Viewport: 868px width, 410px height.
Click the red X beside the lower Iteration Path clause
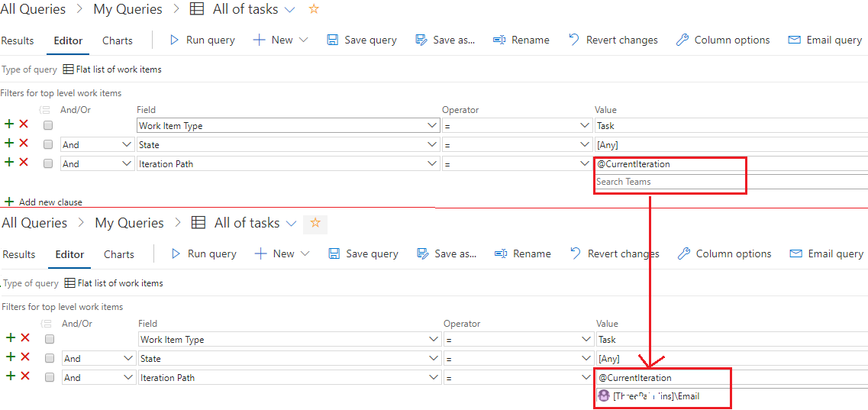click(x=24, y=376)
